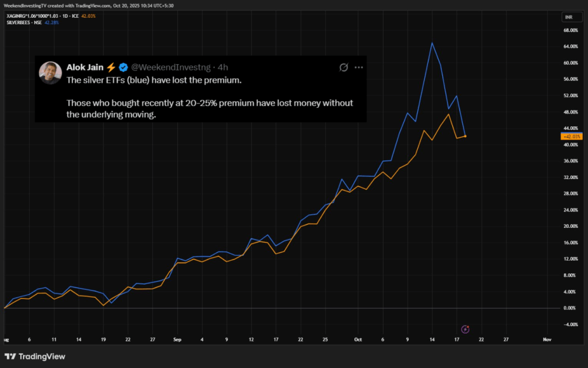The width and height of the screenshot is (588, 368).
Task: Open the tweet's three-dot more menu
Action: 359,67
